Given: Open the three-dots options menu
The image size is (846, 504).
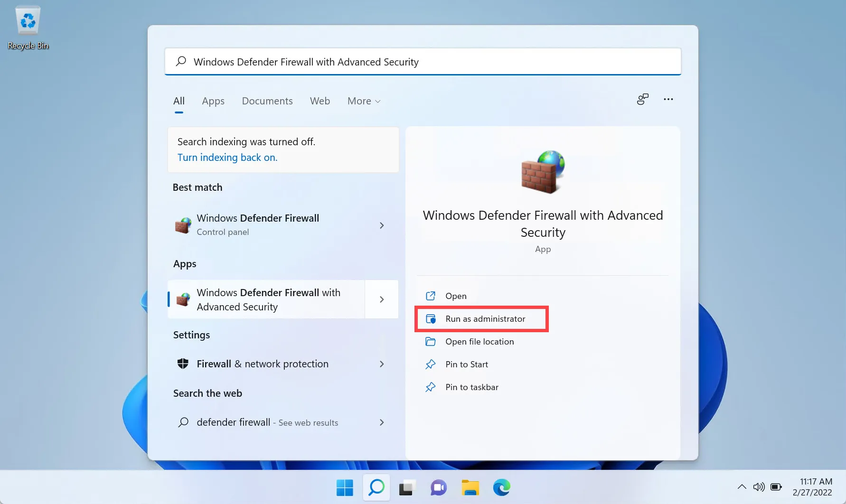Looking at the screenshot, I should tap(668, 99).
